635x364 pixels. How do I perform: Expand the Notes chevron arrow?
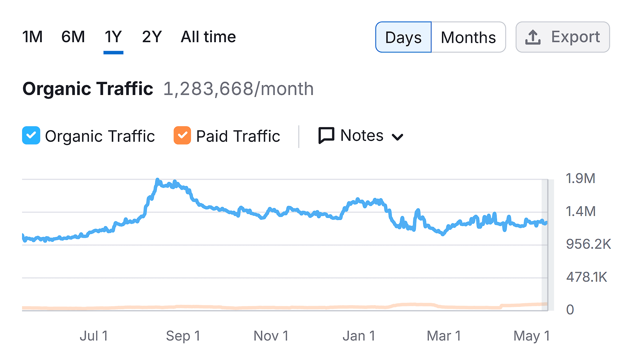[x=397, y=137]
